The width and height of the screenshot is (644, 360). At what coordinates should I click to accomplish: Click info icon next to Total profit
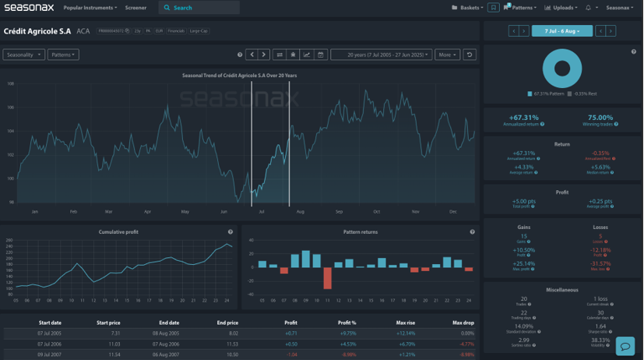click(533, 206)
